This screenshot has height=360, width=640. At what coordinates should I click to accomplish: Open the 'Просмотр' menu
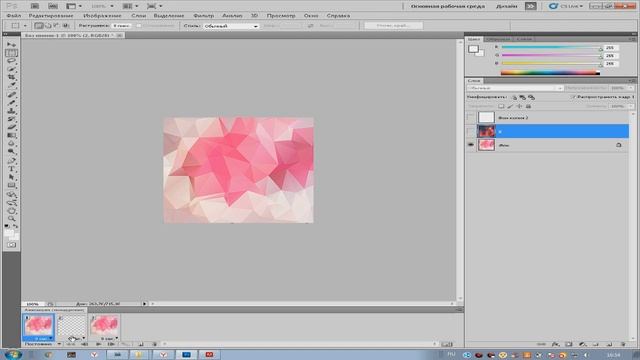[281, 16]
